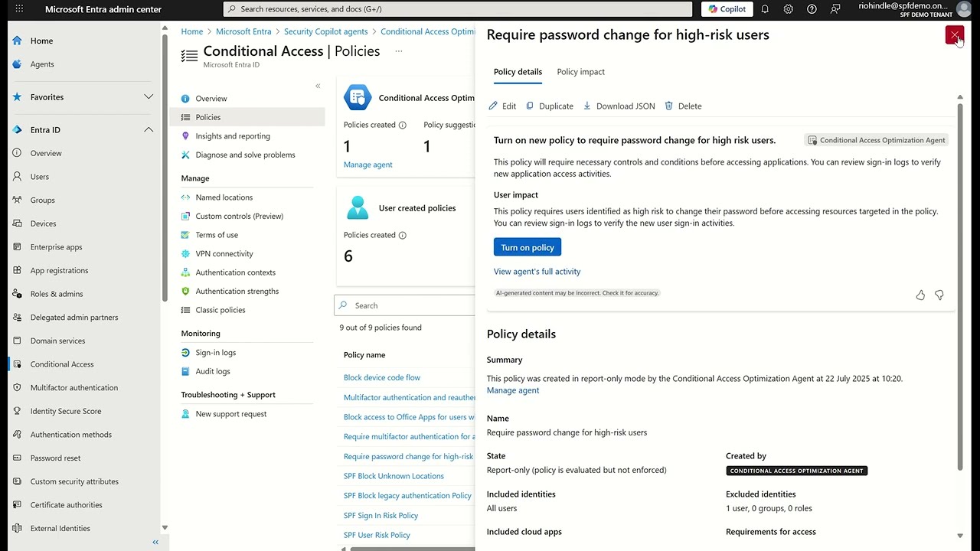The height and width of the screenshot is (551, 980).
Task: Open Authentication contexts menu item
Action: pyautogui.click(x=235, y=272)
